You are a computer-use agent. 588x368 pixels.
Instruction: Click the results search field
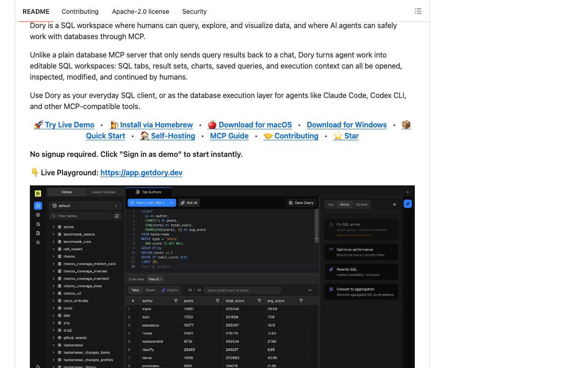(x=242, y=290)
